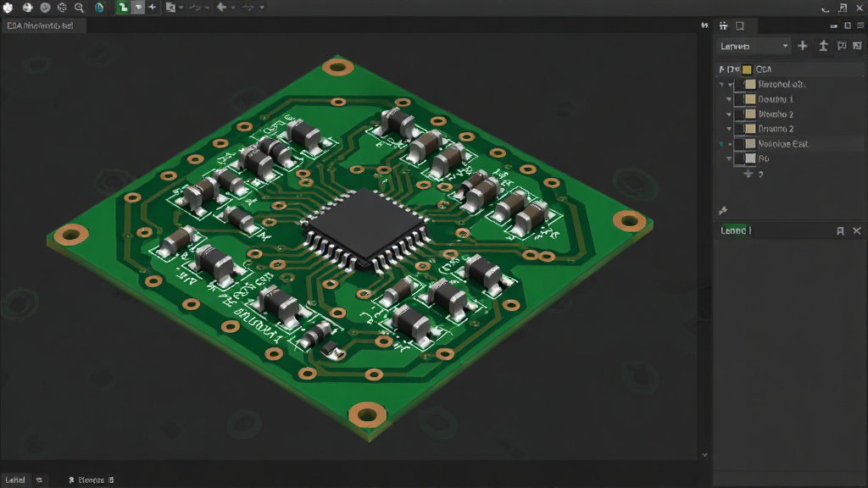Click the blue-green round icon in the top toolbar
868x488 pixels.
(x=99, y=8)
